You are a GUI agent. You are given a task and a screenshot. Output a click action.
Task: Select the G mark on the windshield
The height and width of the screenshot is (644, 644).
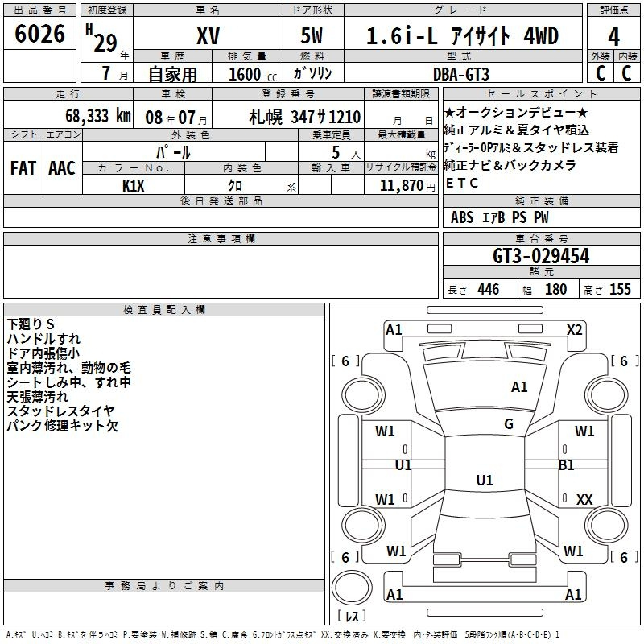pyautogui.click(x=508, y=424)
